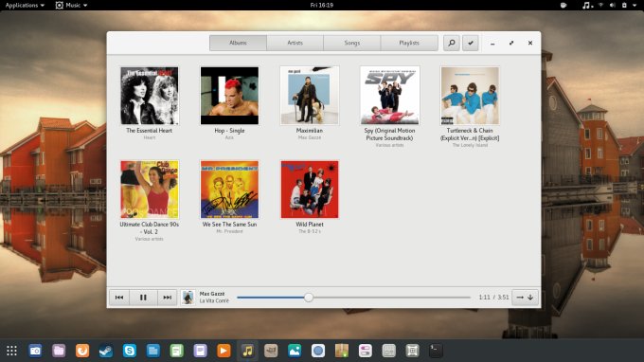This screenshot has width=644, height=362.
Task: Click the 1:11 / 3:51 time display
Action: (x=493, y=297)
